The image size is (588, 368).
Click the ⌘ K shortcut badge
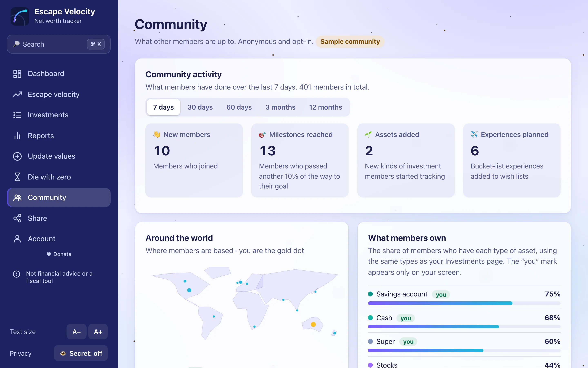point(96,44)
